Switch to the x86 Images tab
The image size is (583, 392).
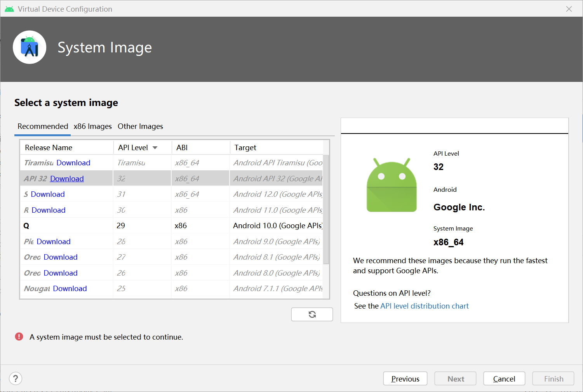(93, 126)
